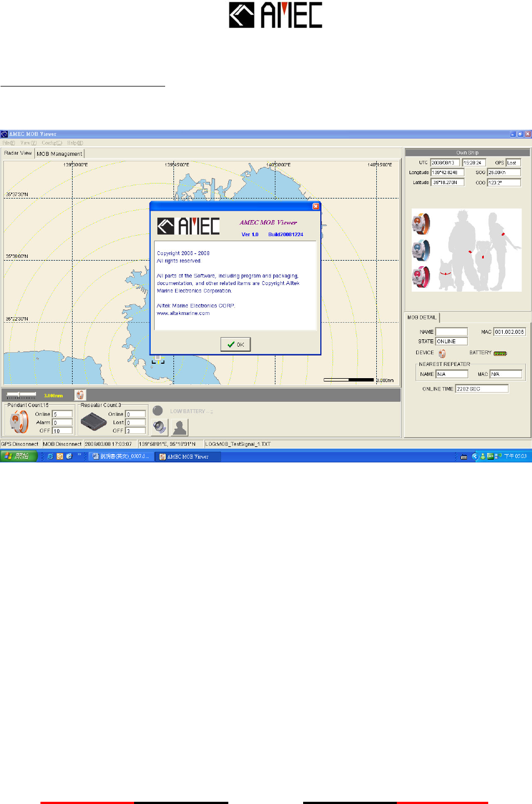Click the GPS Disconnect status text
This screenshot has width=532, height=804.
(20, 444)
